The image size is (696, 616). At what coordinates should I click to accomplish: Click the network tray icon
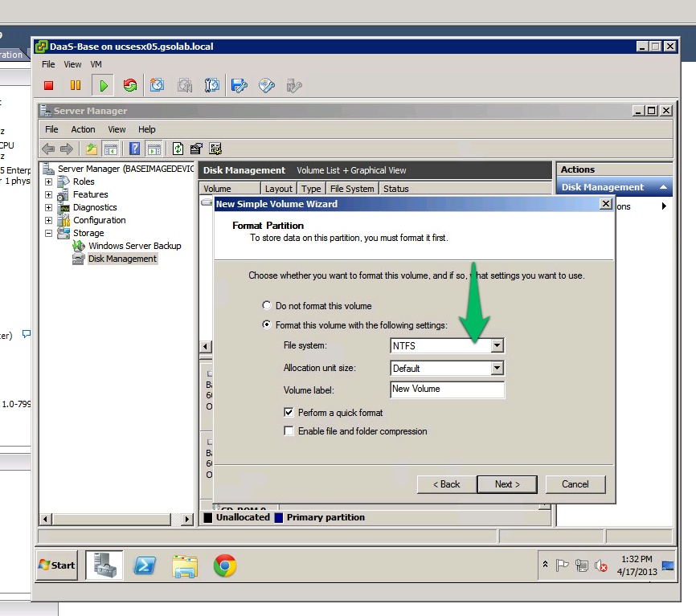coord(582,565)
